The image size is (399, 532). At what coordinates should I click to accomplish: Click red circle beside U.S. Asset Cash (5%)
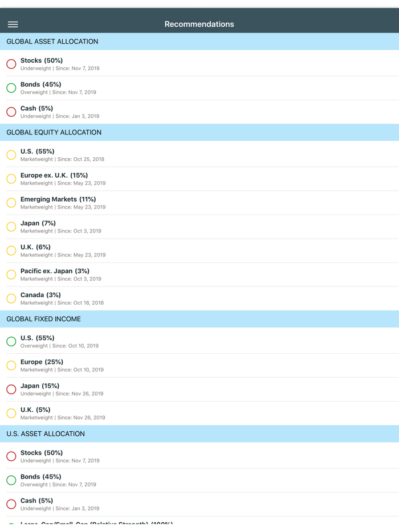point(11,504)
